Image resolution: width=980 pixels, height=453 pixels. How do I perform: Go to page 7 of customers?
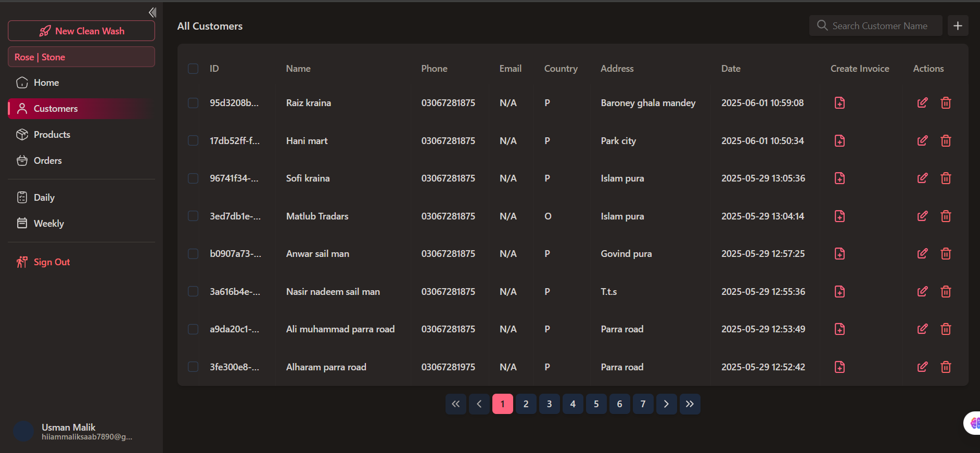(643, 404)
